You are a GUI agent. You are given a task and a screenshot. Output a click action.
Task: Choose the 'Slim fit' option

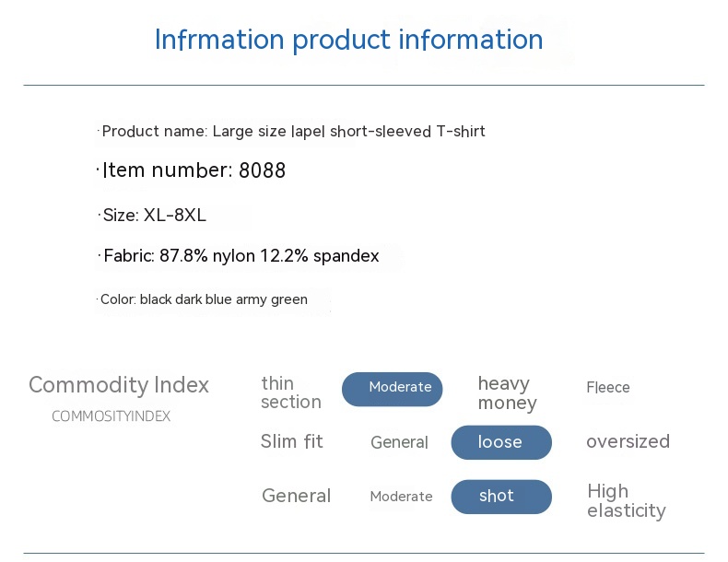(292, 441)
